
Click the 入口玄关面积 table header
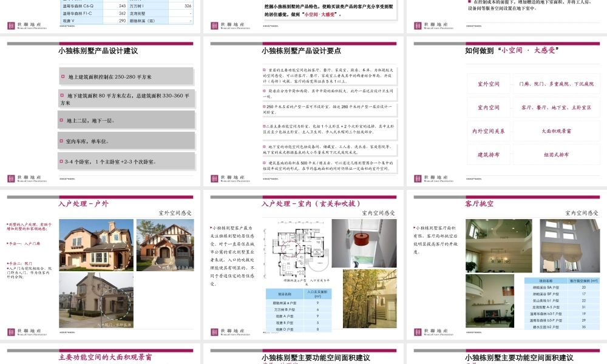pos(317,294)
